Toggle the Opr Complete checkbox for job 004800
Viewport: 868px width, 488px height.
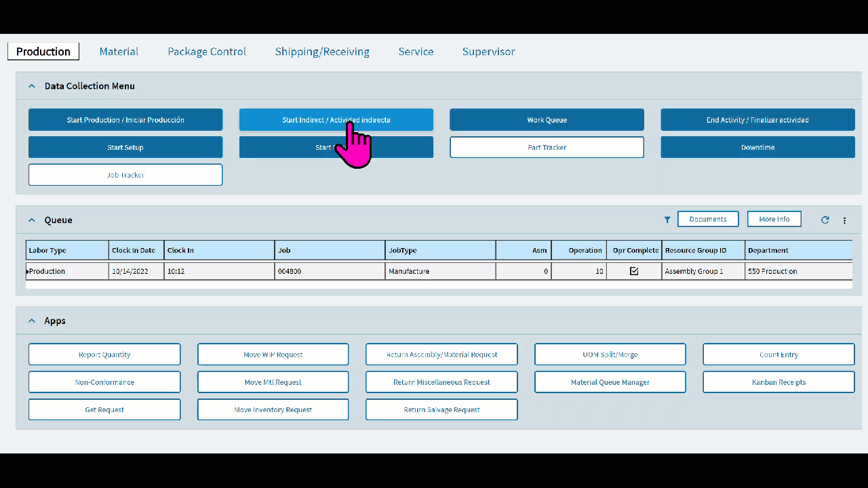click(x=633, y=270)
